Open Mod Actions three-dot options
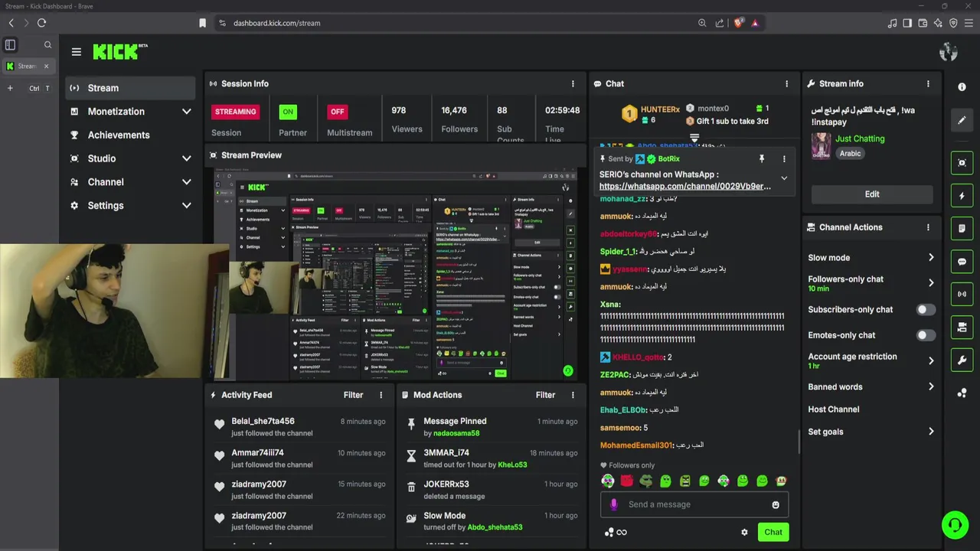980x551 pixels. point(573,395)
